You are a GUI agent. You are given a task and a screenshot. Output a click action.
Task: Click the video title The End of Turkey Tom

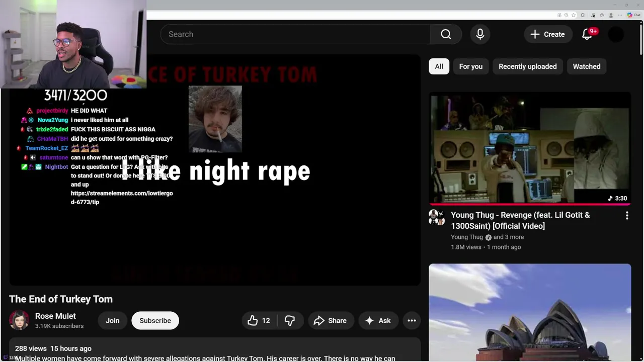click(x=61, y=299)
